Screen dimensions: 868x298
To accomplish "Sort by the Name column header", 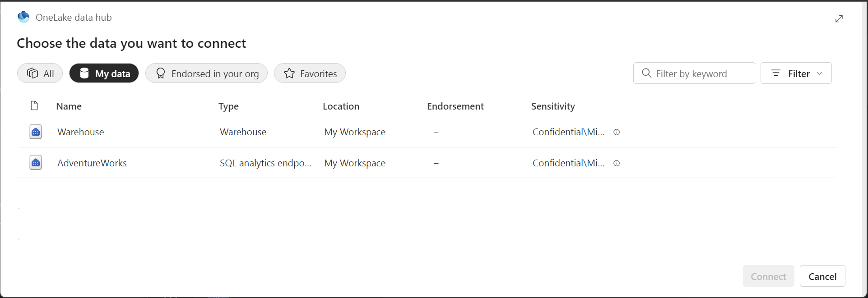I will [x=69, y=106].
